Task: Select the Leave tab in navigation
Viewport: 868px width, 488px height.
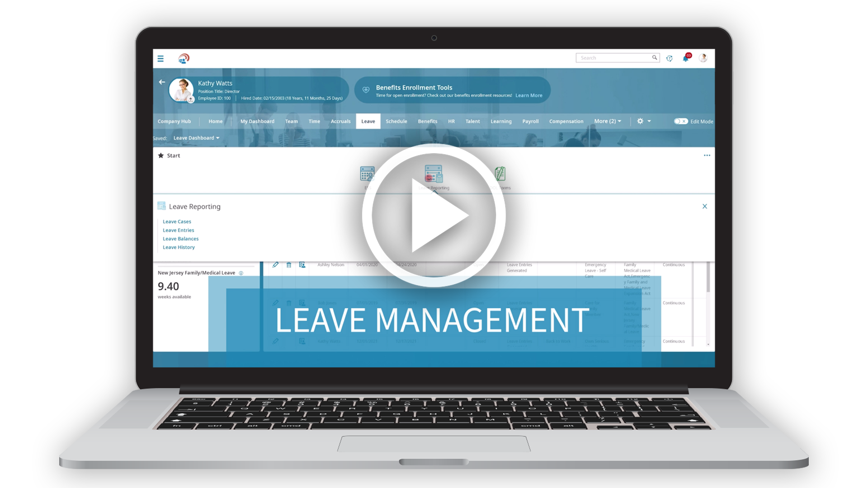Action: [367, 121]
